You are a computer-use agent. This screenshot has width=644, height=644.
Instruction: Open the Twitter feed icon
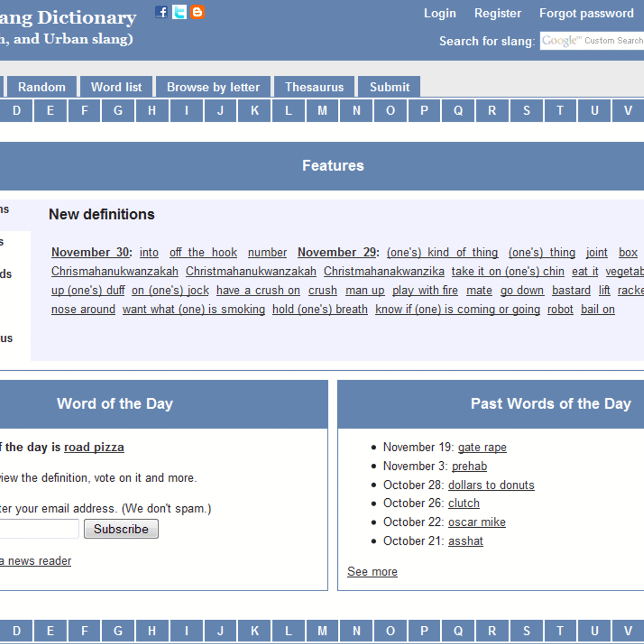pyautogui.click(x=180, y=12)
